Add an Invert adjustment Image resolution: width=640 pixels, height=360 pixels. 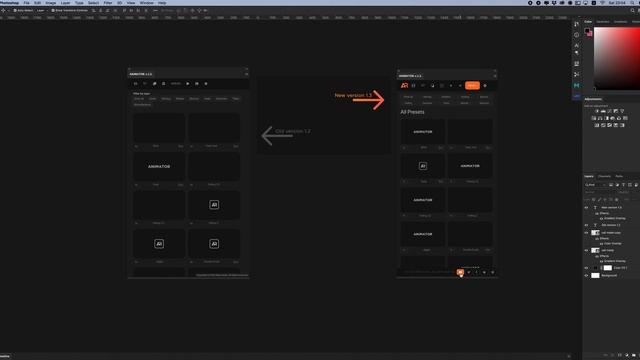pyautogui.click(x=597, y=125)
